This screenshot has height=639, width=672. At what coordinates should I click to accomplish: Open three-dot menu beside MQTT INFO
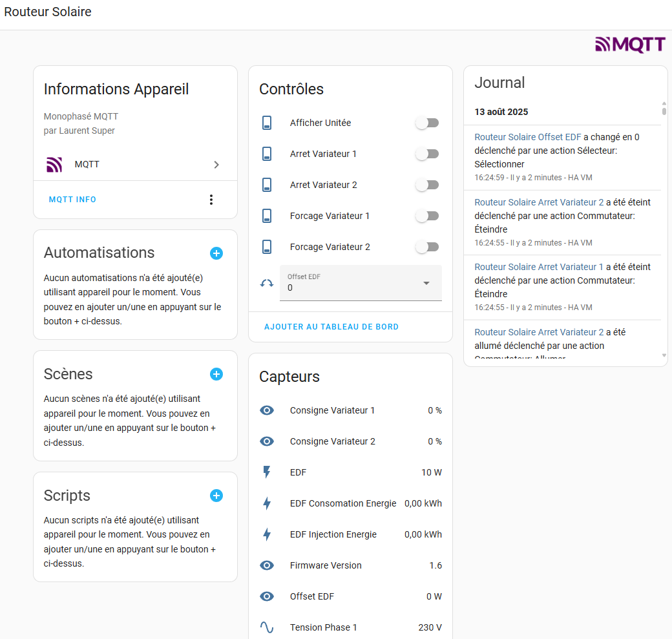[211, 200]
